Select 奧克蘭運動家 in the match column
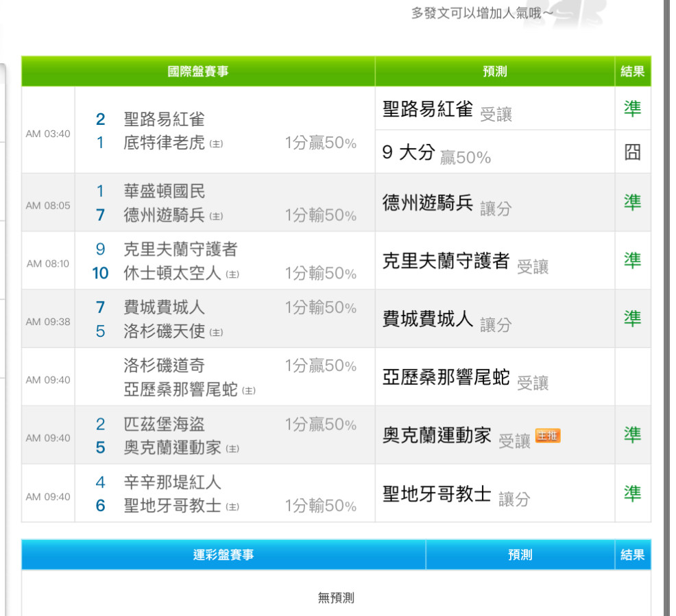Image resolution: width=676 pixels, height=616 pixels. 173,448
